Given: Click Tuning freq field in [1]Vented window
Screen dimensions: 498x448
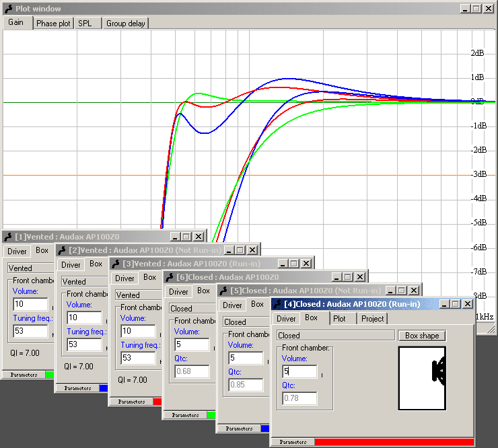Looking at the screenshot, I should click(30, 331).
